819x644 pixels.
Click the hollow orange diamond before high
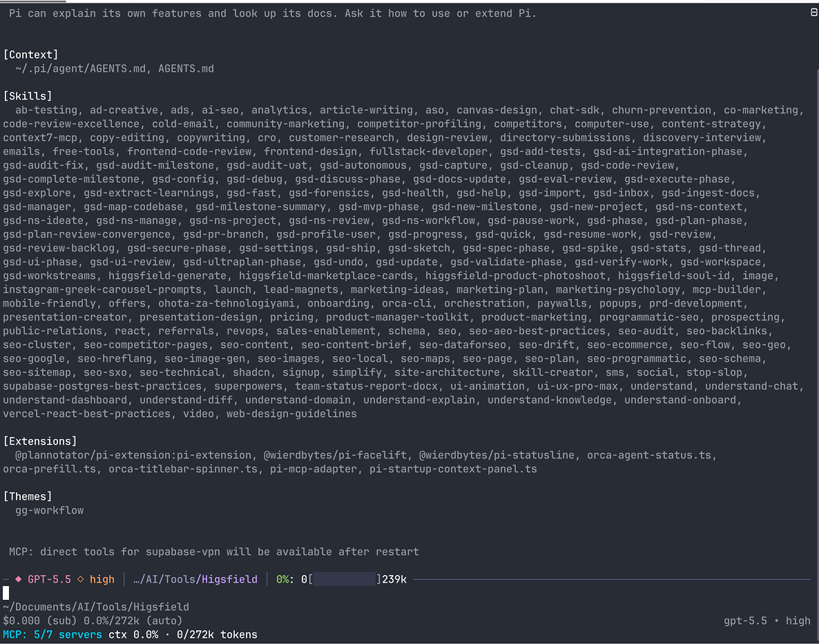pos(80,579)
